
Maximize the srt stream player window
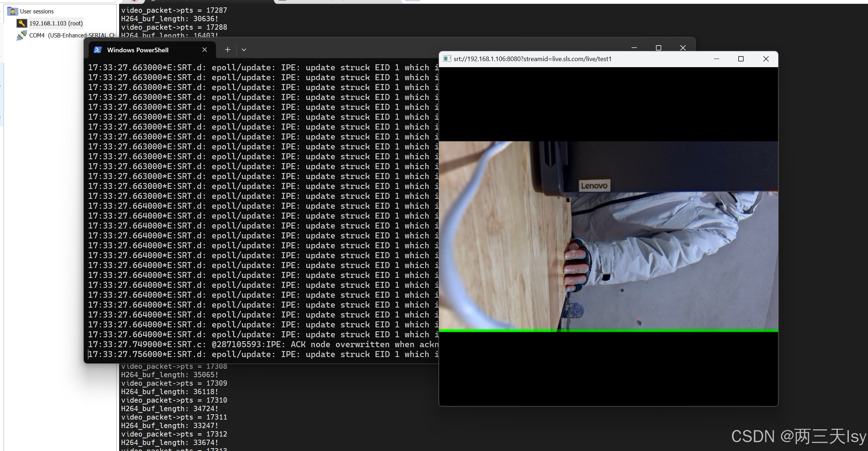tap(741, 59)
